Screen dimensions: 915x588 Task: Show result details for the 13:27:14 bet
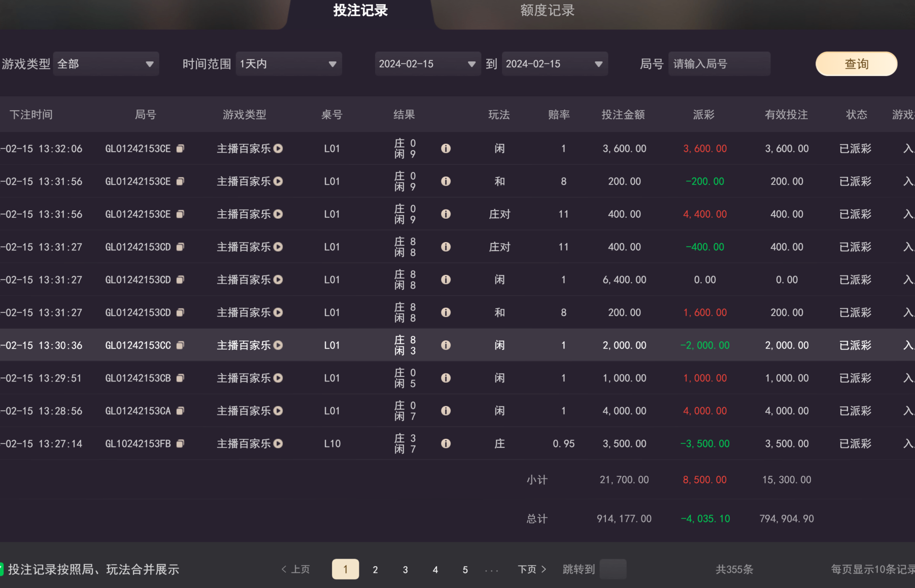click(x=446, y=444)
